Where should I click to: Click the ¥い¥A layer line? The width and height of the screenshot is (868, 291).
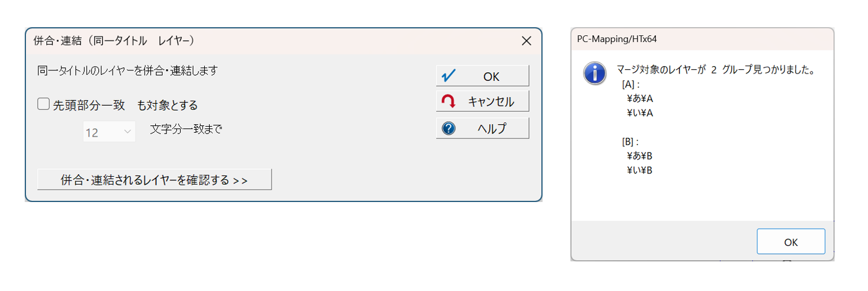point(640,112)
